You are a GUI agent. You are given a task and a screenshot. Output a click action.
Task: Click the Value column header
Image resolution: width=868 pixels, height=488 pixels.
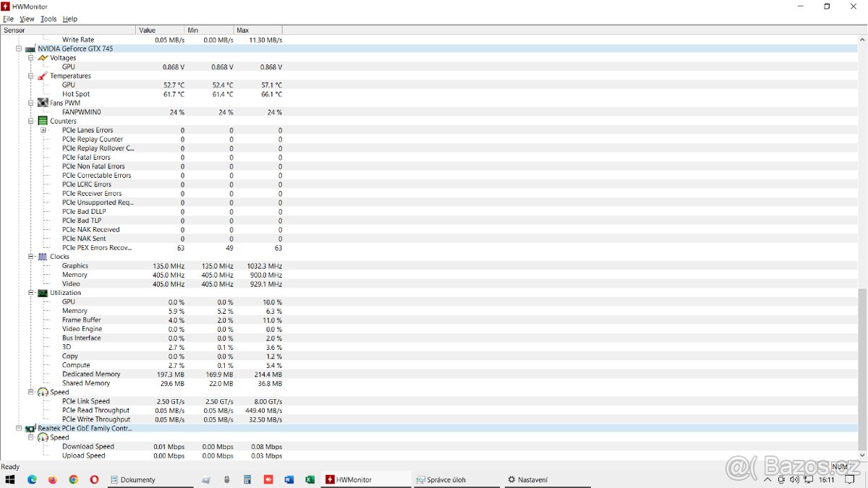[x=161, y=30]
